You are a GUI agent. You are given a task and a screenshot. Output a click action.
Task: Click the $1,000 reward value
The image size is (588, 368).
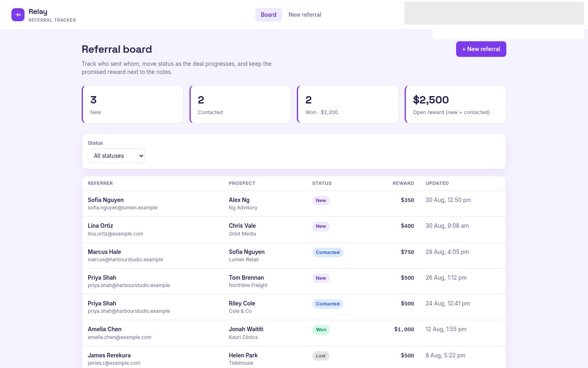404,329
